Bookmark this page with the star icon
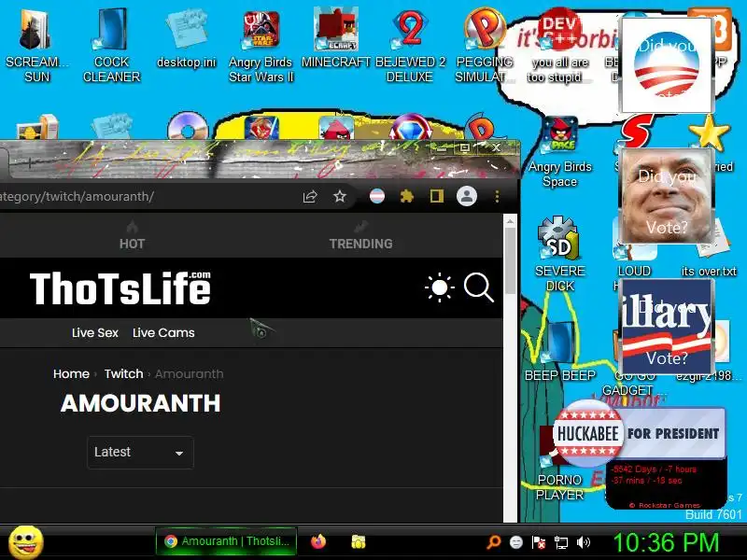 pyautogui.click(x=340, y=196)
